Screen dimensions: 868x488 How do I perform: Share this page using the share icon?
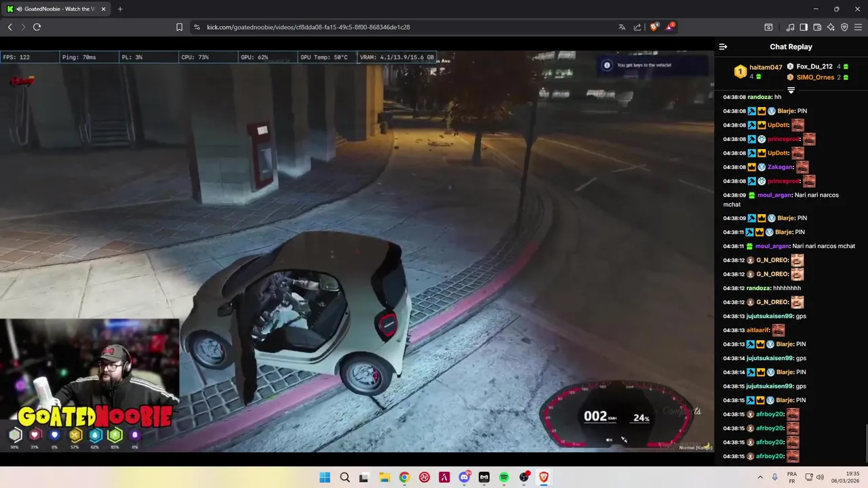pos(637,27)
